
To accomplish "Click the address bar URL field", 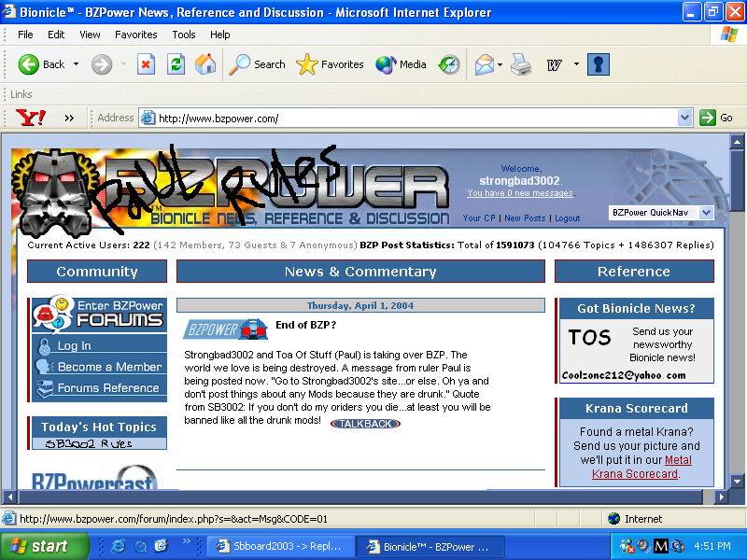I will point(417,119).
